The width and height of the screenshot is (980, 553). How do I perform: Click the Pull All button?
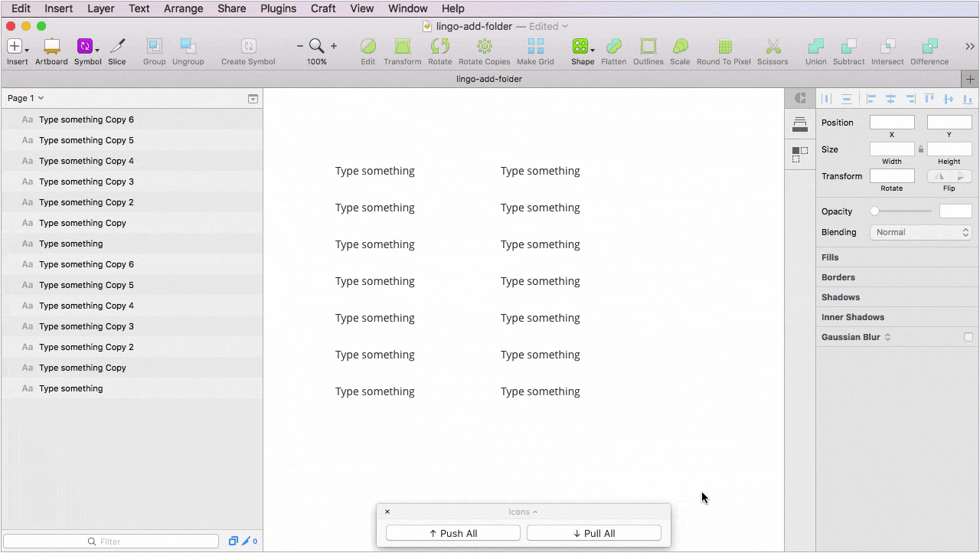tap(594, 533)
